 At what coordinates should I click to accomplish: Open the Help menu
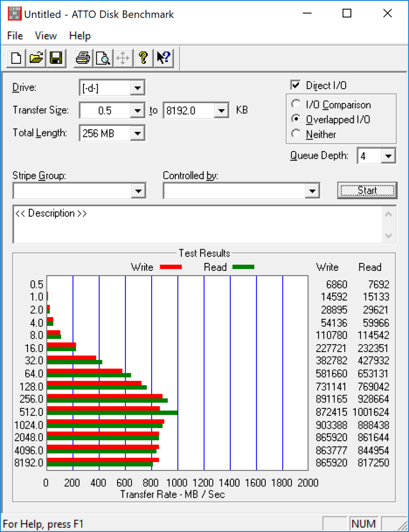(80, 36)
